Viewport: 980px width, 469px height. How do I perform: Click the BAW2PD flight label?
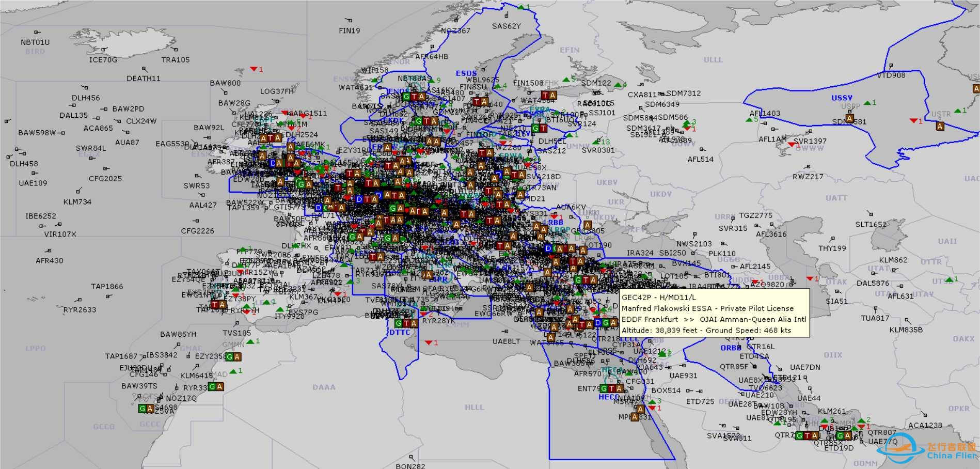click(x=129, y=109)
